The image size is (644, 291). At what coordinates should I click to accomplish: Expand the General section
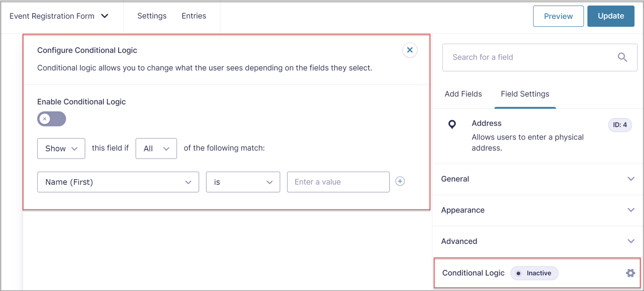point(631,179)
